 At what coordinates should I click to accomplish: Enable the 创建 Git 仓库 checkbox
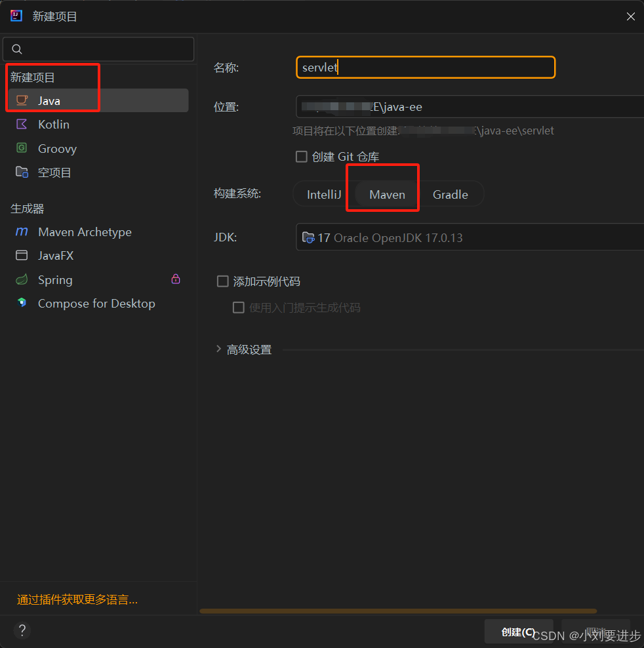tap(301, 157)
